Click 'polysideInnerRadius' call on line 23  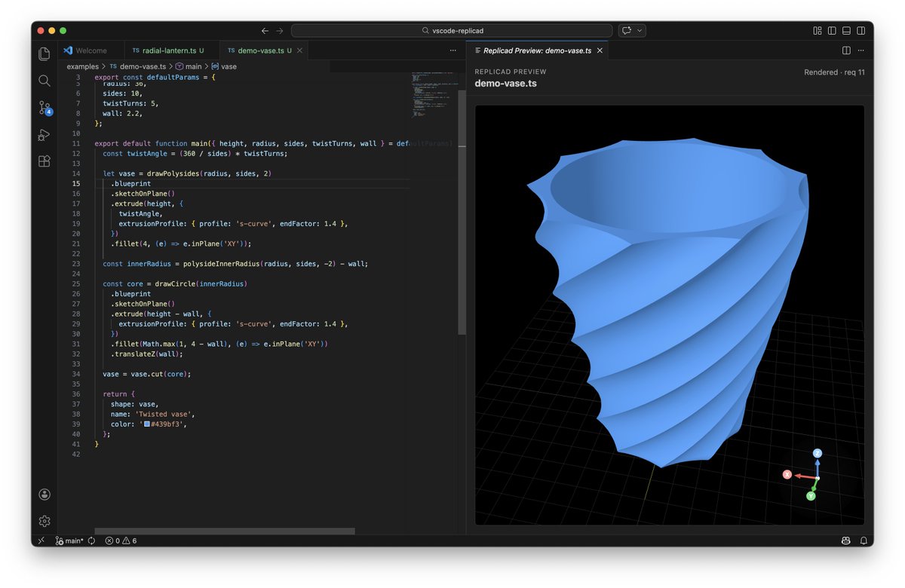220,264
